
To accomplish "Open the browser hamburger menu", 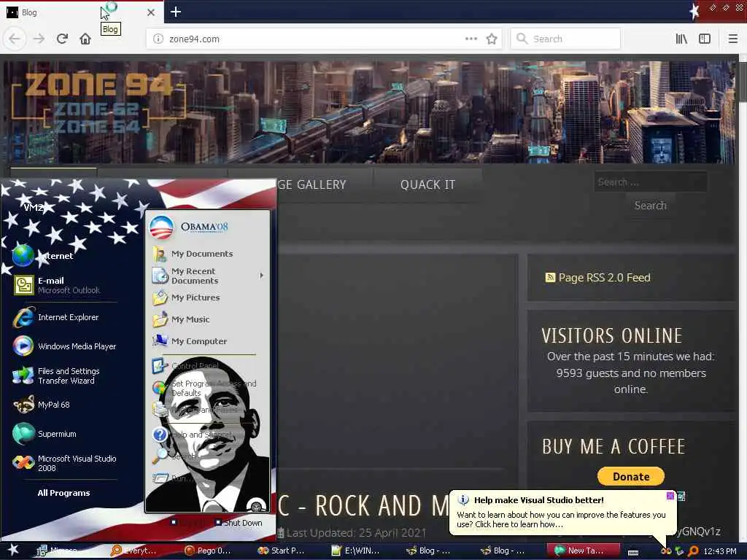I will (x=732, y=39).
